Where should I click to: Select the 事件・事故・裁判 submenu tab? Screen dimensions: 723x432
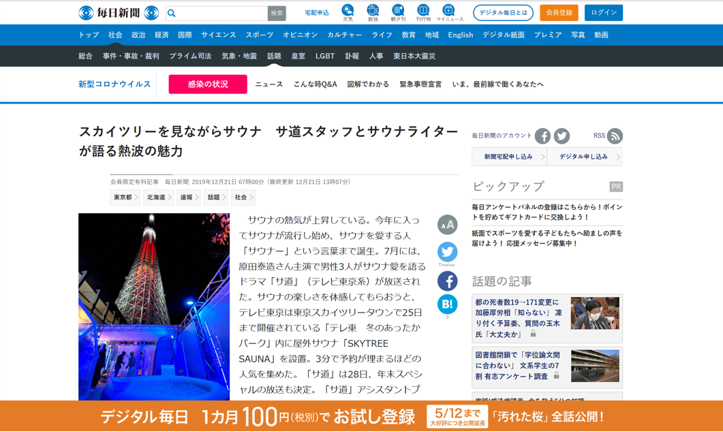pos(131,56)
